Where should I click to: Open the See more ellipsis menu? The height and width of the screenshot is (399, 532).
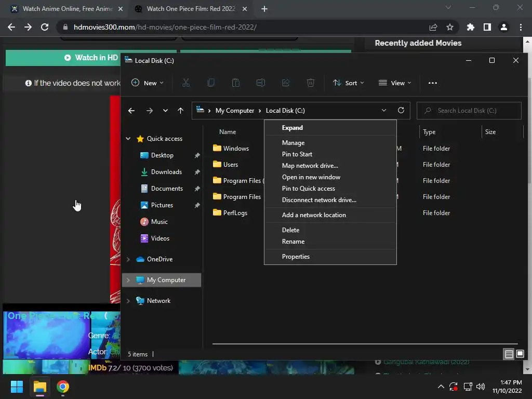coord(433,83)
